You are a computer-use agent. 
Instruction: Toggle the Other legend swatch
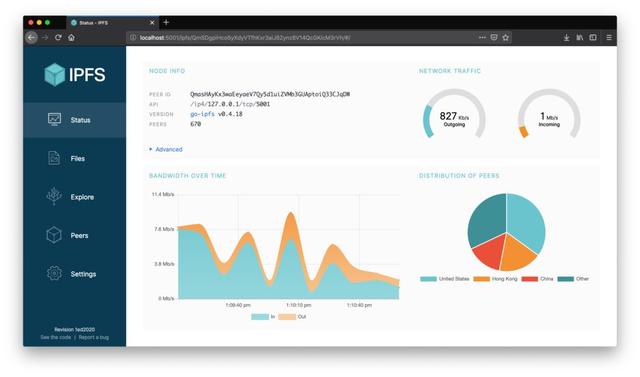[565, 279]
